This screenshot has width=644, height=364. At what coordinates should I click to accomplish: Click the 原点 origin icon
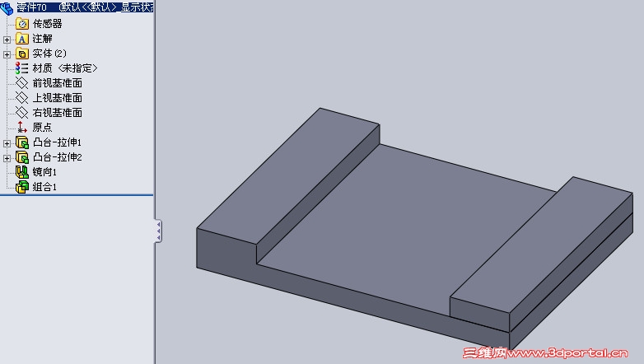pyautogui.click(x=22, y=128)
